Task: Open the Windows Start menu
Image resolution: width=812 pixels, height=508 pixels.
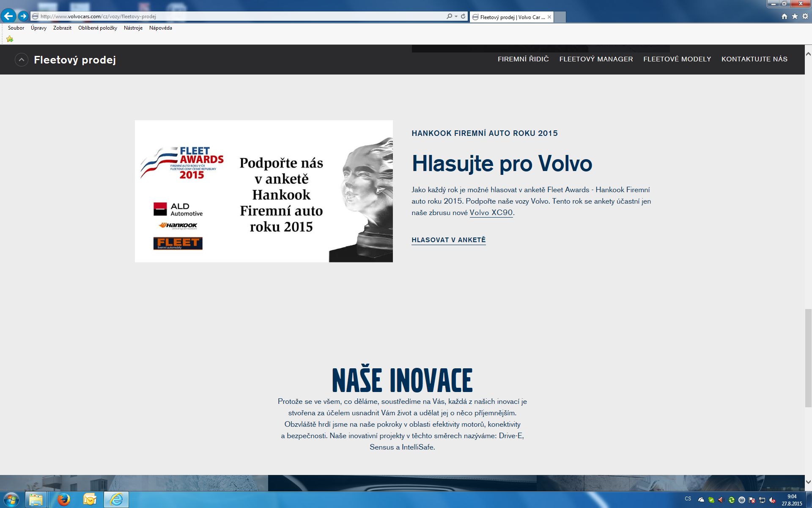Action: click(11, 500)
